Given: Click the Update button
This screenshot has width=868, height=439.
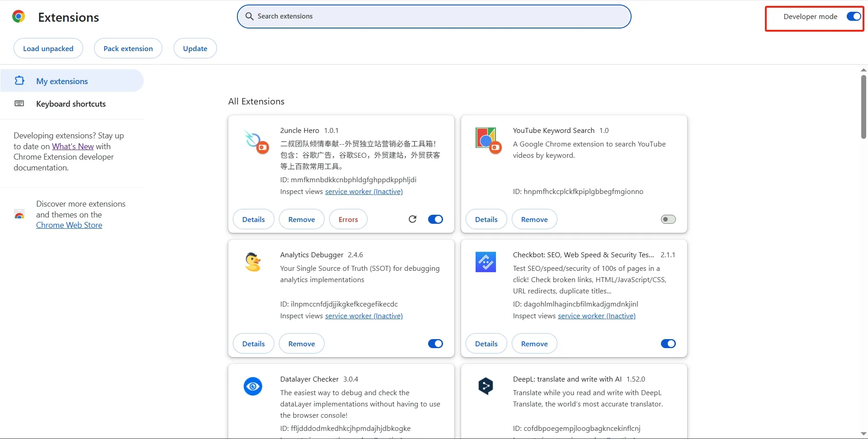Looking at the screenshot, I should click(x=195, y=48).
